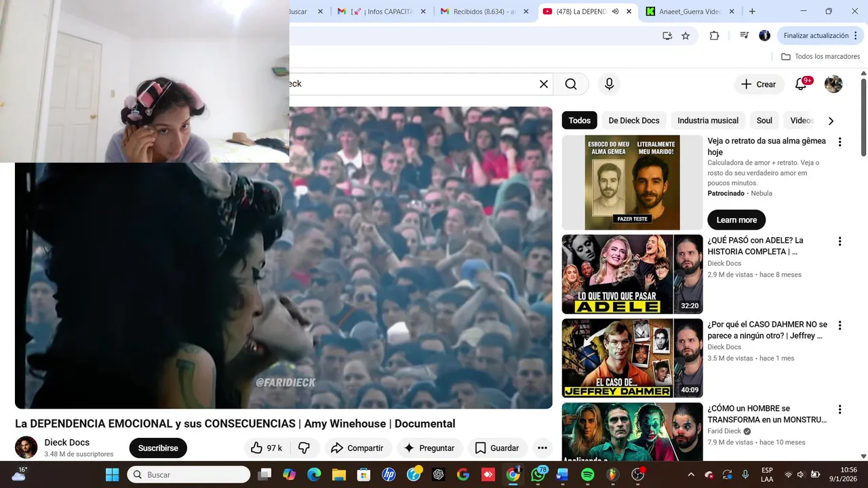The height and width of the screenshot is (488, 868).
Task: Open YouTube notifications bell
Action: [x=801, y=84]
